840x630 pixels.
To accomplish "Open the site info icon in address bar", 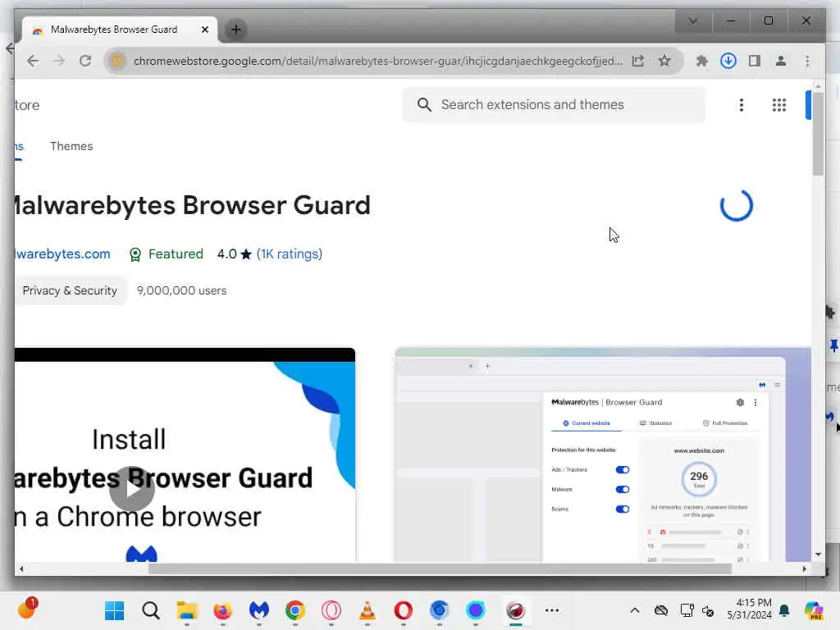I will tap(116, 61).
